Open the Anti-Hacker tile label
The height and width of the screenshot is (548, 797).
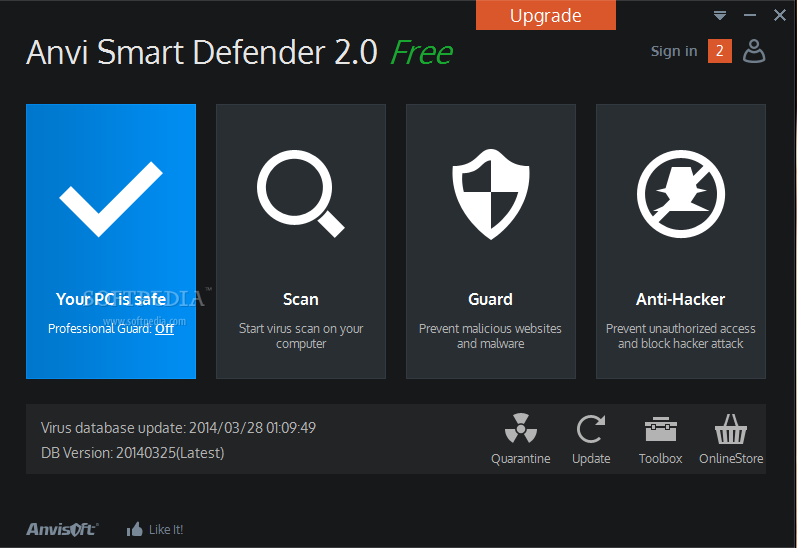coord(681,299)
